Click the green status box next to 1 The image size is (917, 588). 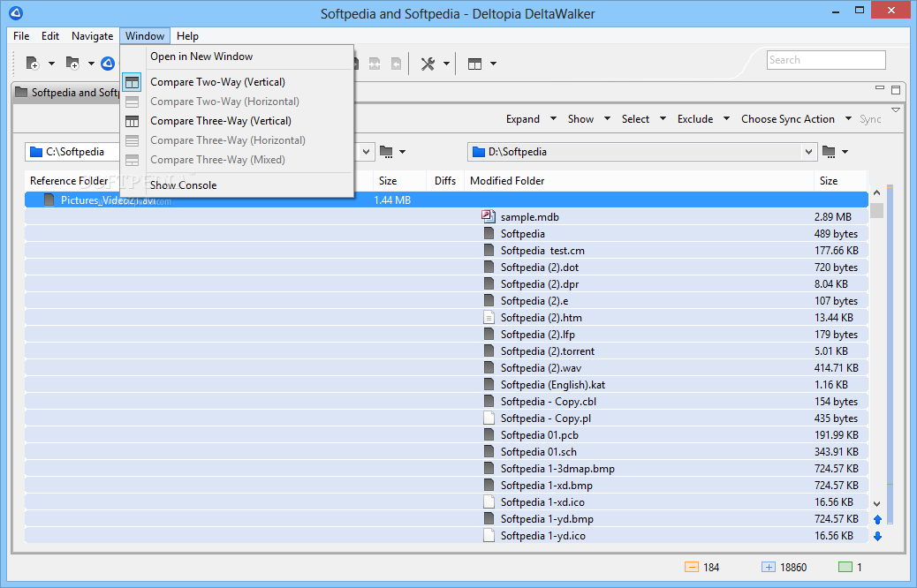pyautogui.click(x=845, y=567)
